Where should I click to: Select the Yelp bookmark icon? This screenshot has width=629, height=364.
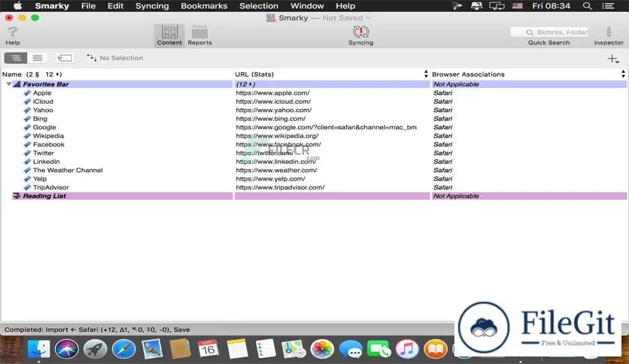pyautogui.click(x=27, y=179)
